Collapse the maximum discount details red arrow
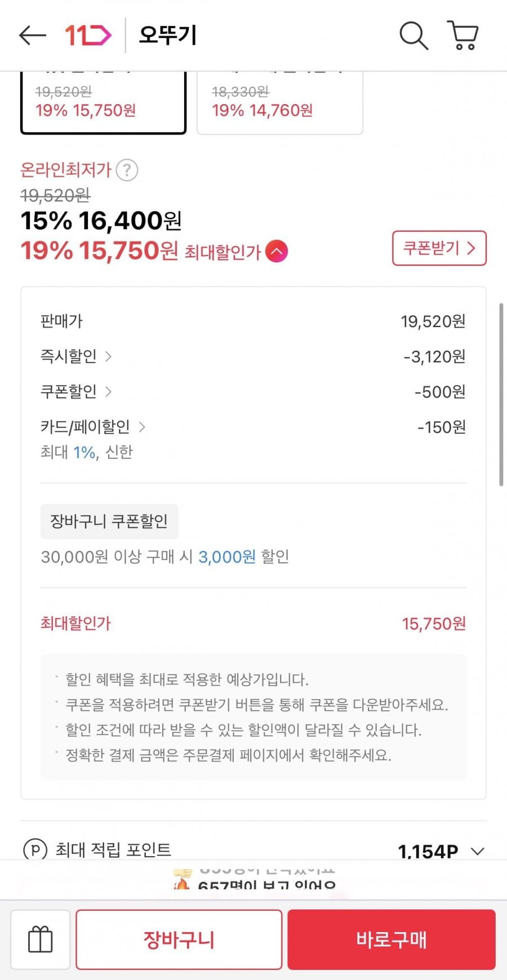The width and height of the screenshot is (507, 980). tap(277, 251)
